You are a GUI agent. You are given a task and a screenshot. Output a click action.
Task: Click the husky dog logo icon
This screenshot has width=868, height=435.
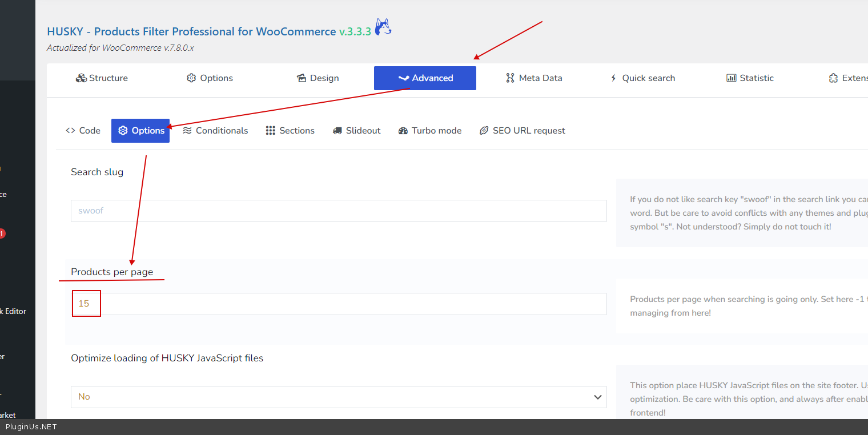pos(383,27)
